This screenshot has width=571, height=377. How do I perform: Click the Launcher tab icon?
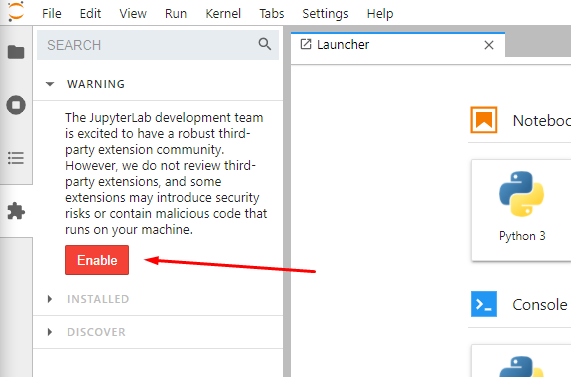(306, 44)
